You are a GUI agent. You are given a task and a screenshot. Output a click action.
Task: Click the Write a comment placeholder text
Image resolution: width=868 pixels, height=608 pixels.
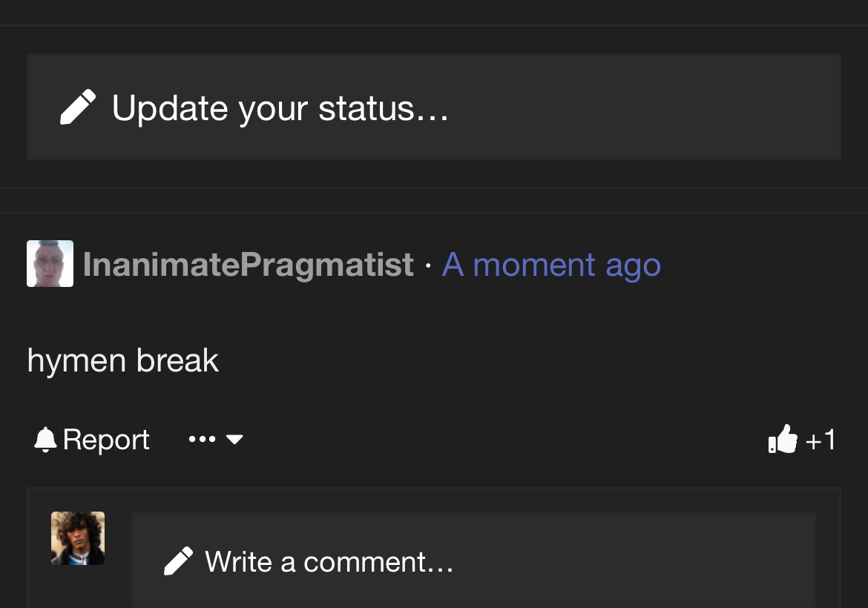(329, 562)
